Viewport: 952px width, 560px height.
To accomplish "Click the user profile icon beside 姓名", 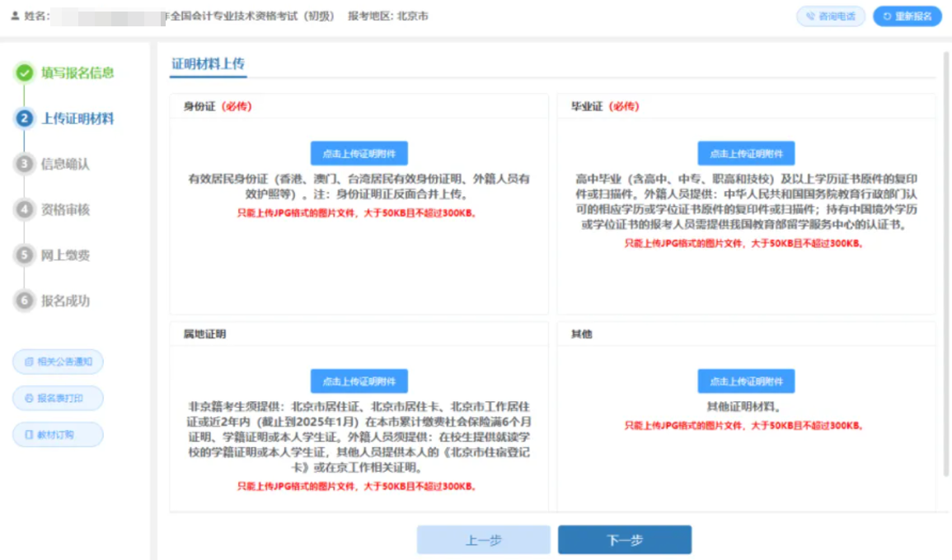I will click(14, 16).
